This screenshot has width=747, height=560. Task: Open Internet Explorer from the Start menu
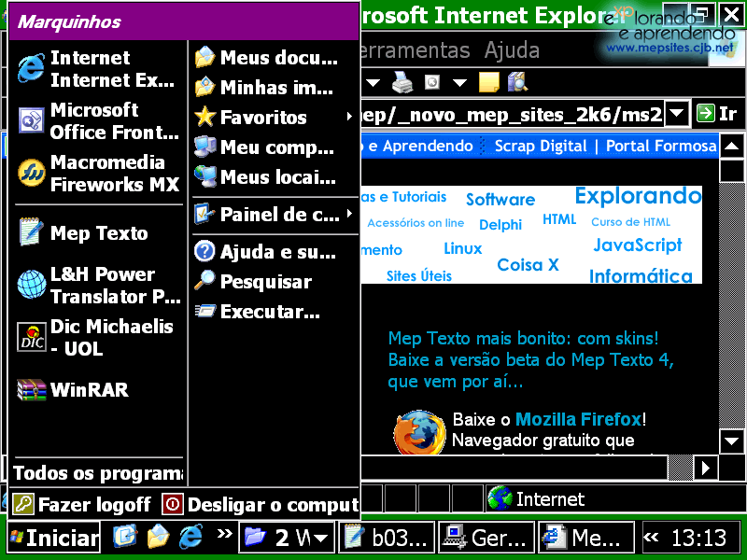point(98,69)
